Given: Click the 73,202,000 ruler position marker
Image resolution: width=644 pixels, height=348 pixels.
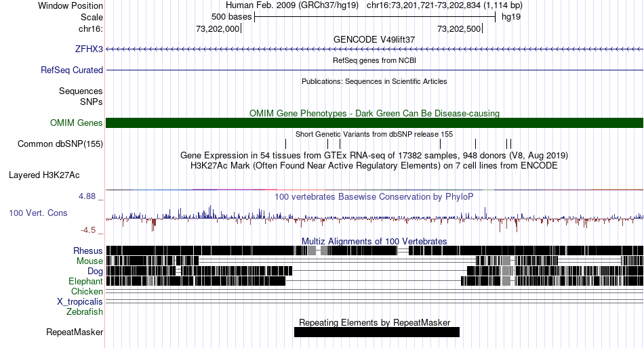Looking at the screenshot, I should pyautogui.click(x=218, y=28).
